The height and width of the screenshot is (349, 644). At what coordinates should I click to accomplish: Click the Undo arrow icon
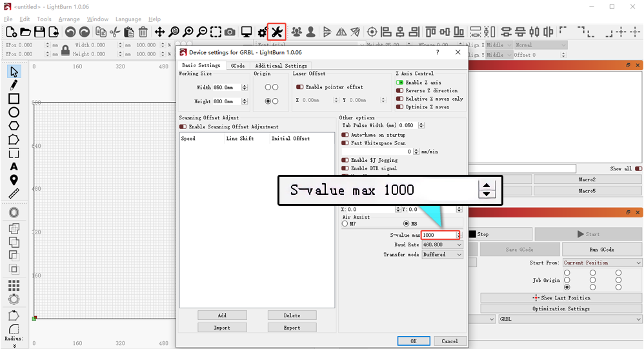(70, 32)
